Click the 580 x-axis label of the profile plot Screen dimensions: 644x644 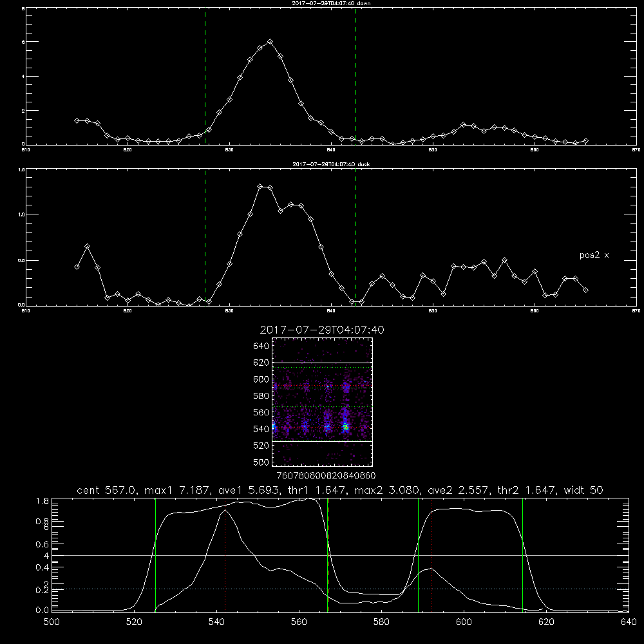pos(381,622)
